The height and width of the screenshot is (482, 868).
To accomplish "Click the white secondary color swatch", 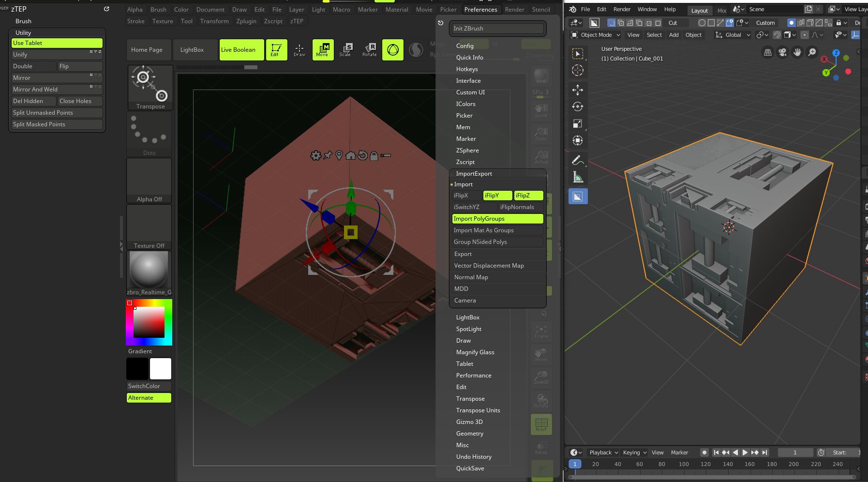I will point(161,369).
